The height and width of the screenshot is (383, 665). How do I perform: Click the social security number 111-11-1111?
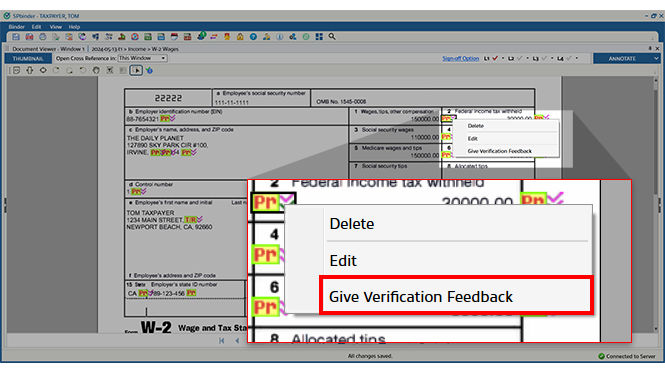(x=232, y=103)
